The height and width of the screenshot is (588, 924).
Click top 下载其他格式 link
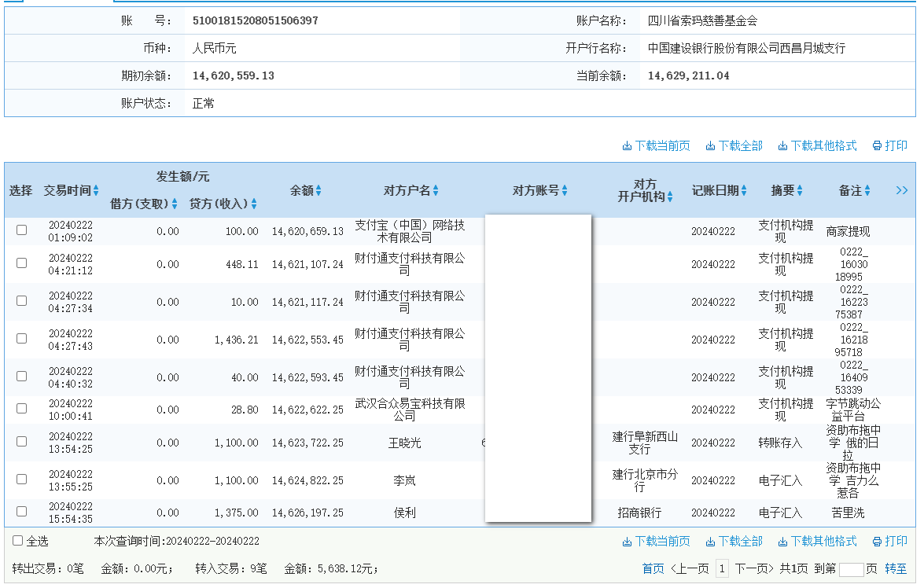pyautogui.click(x=817, y=145)
